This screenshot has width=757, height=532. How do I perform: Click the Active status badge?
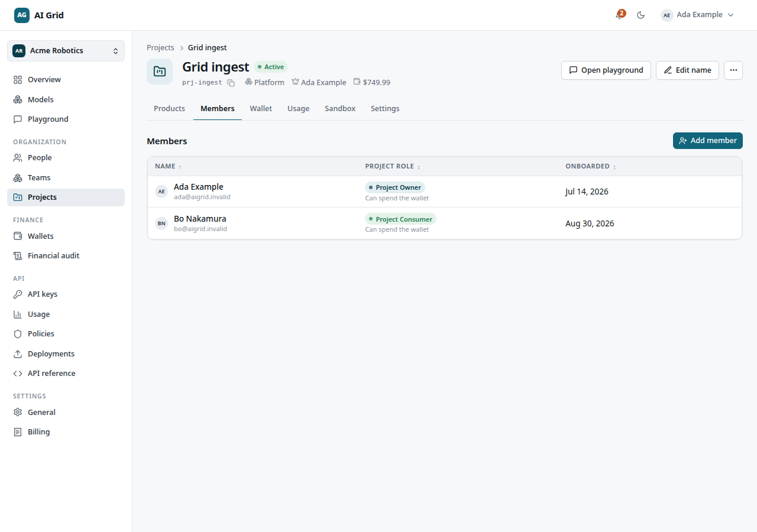click(x=271, y=67)
